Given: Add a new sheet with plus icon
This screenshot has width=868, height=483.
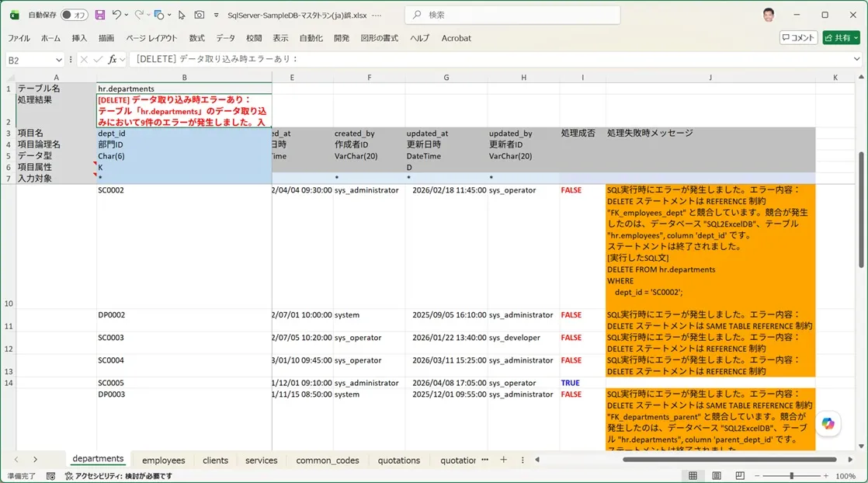Looking at the screenshot, I should [x=503, y=460].
